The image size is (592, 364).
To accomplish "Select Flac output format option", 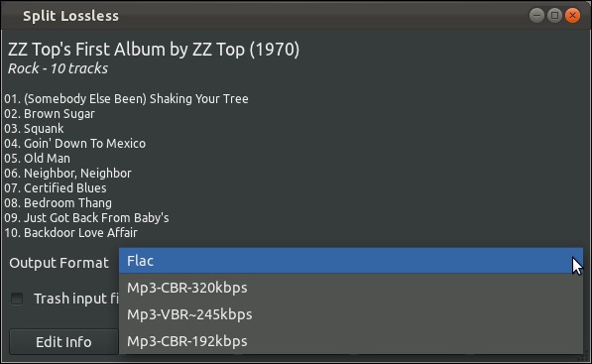I will 351,261.
